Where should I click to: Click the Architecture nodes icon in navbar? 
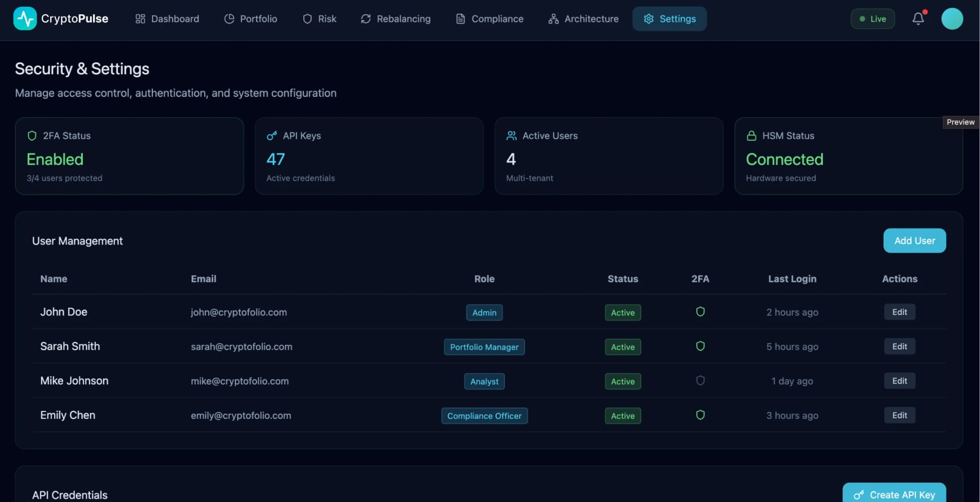(x=554, y=19)
